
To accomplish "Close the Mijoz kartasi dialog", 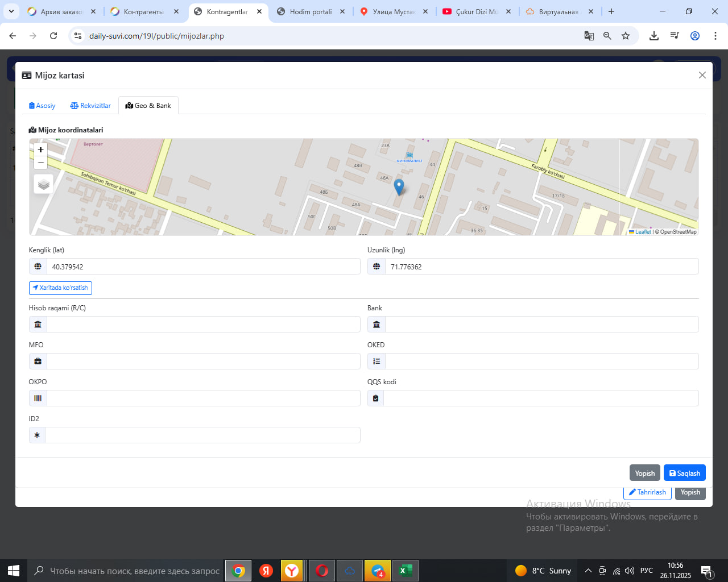I will click(x=702, y=75).
